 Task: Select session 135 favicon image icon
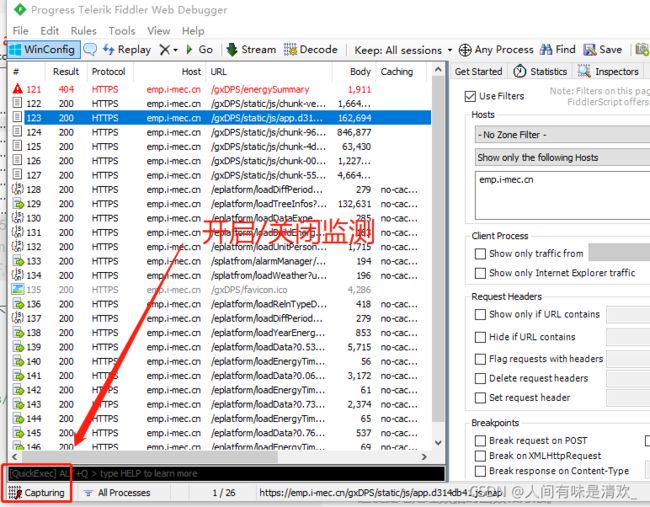coord(18,289)
